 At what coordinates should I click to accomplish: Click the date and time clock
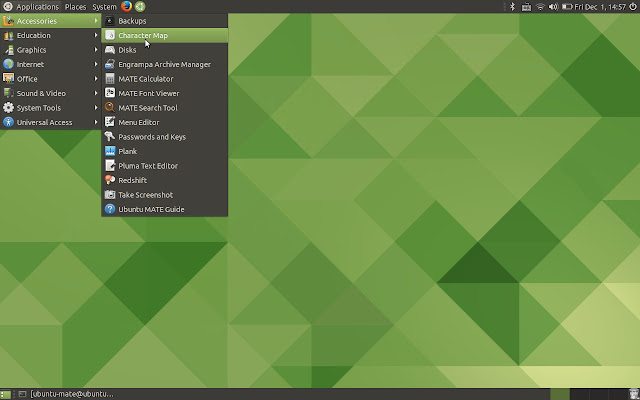click(x=600, y=7)
